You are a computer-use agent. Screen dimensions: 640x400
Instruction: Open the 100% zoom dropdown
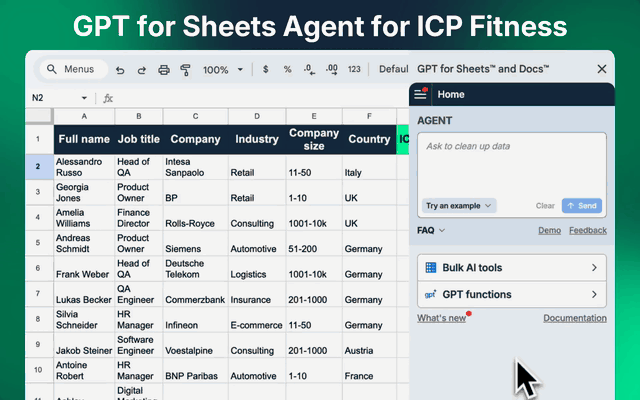pos(223,70)
